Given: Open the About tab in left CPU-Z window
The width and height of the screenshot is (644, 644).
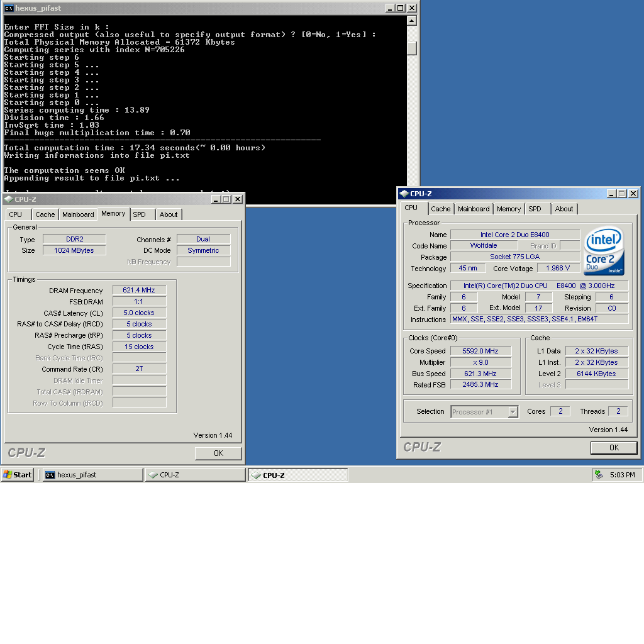Looking at the screenshot, I should 169,214.
